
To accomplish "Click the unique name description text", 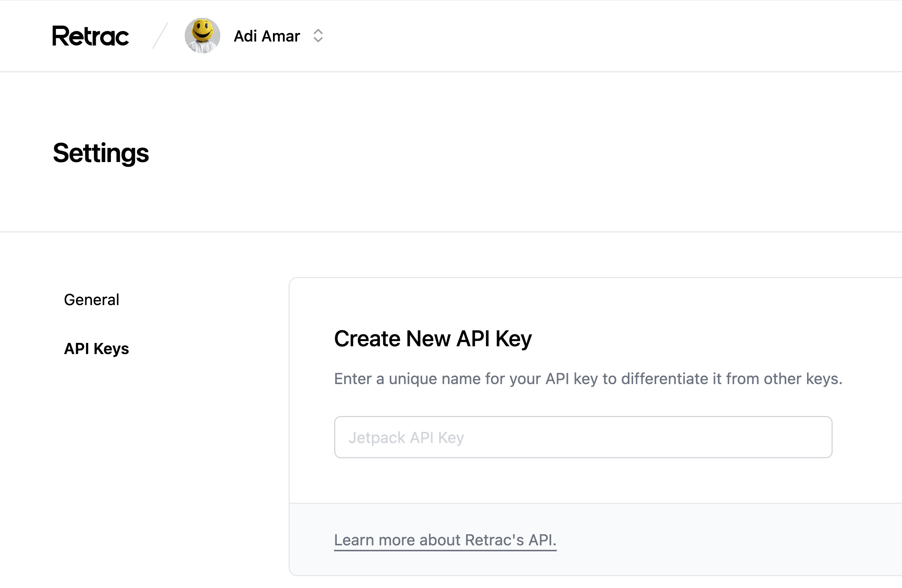I will coord(588,379).
